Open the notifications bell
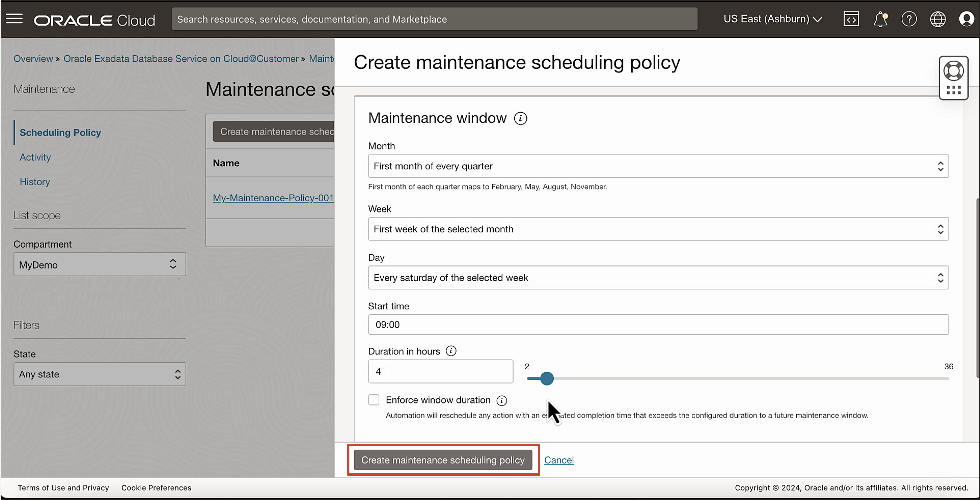Screen dimensions: 980x500 [x=880, y=19]
